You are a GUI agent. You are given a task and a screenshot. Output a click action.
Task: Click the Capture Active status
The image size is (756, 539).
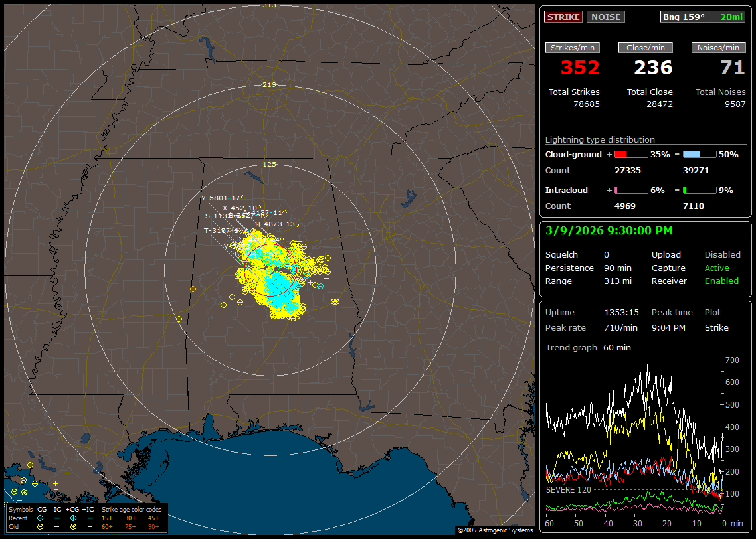(x=717, y=268)
